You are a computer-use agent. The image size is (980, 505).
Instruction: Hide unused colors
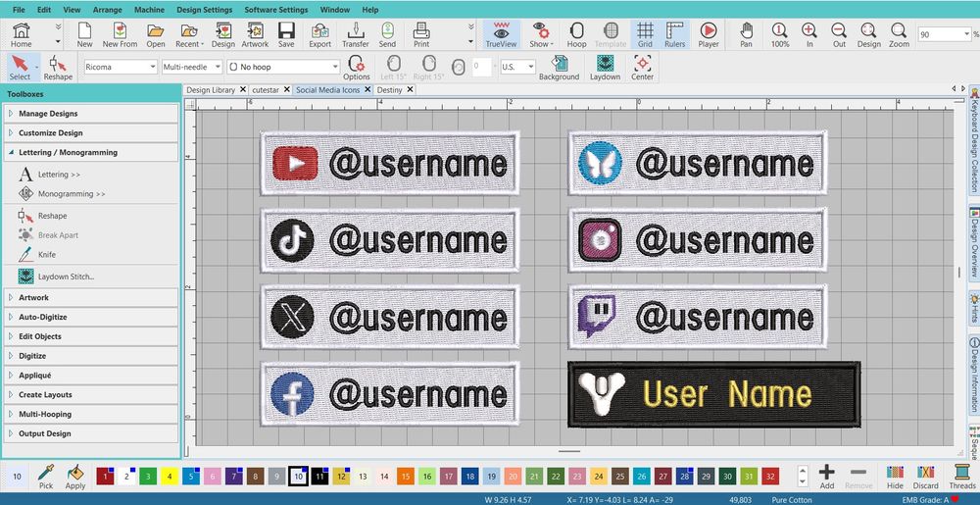point(895,477)
